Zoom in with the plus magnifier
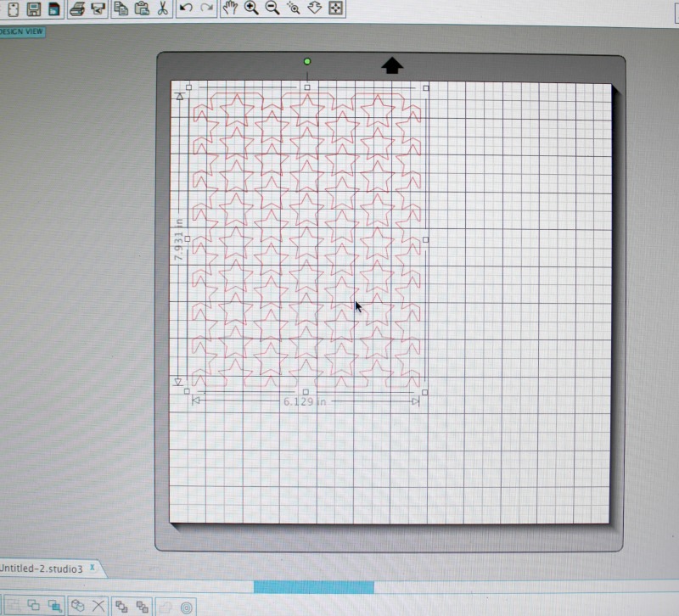This screenshot has height=616, width=679. point(251,8)
